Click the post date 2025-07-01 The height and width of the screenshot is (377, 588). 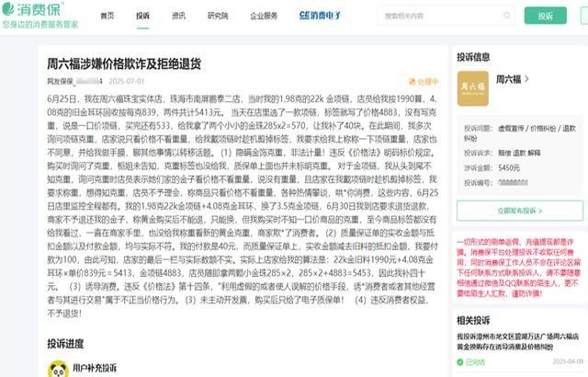click(x=127, y=81)
